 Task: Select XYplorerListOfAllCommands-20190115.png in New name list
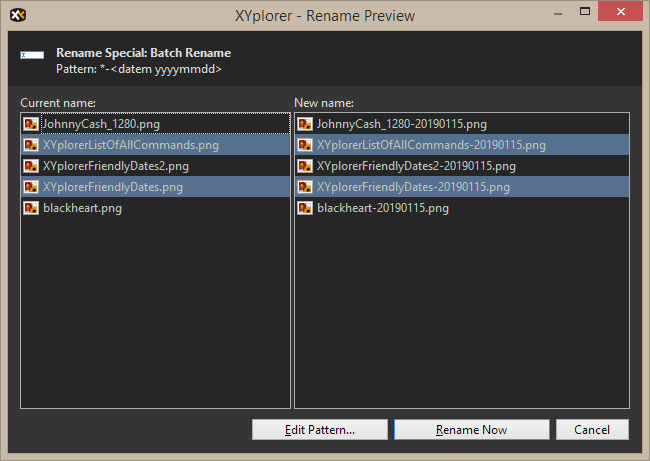click(462, 145)
